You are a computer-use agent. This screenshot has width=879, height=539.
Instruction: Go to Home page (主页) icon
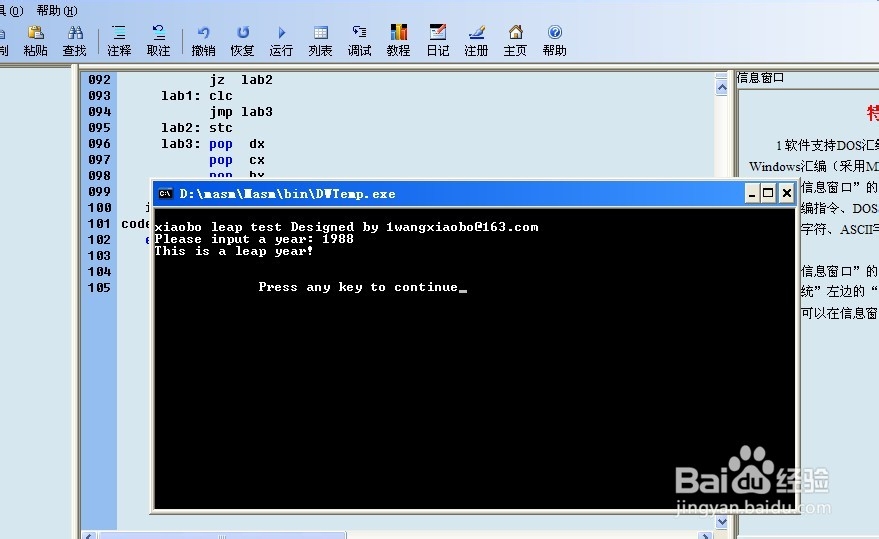click(515, 41)
